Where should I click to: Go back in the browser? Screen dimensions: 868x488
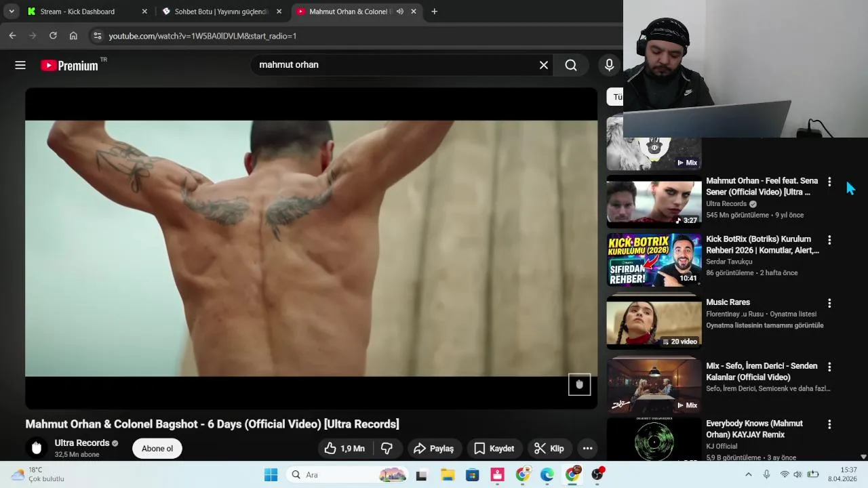(12, 36)
